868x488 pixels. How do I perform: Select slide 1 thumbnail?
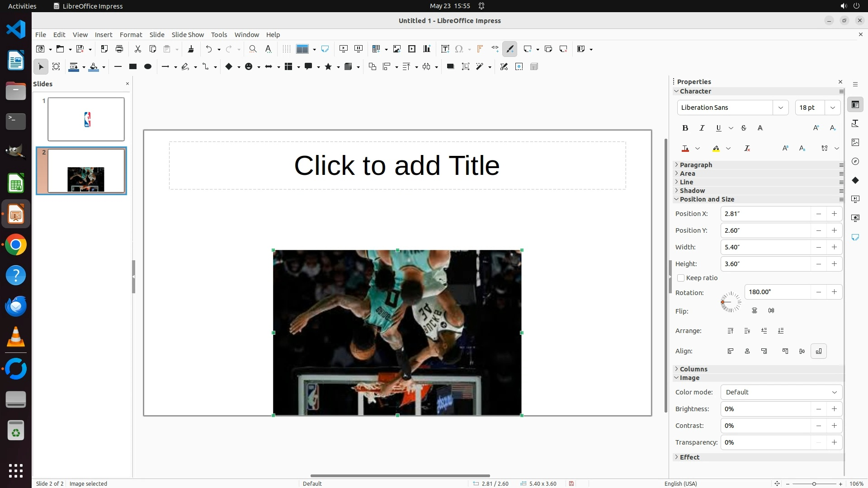[x=86, y=119]
